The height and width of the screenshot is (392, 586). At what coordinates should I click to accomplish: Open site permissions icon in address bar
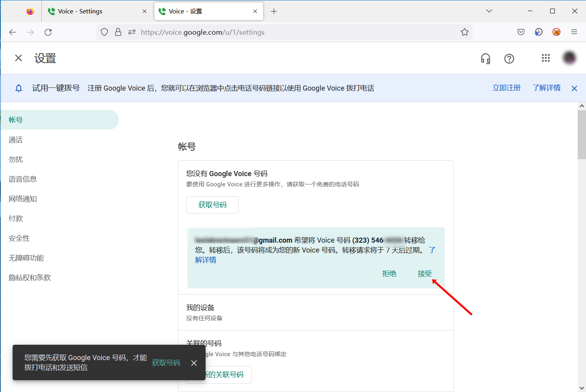click(x=132, y=32)
